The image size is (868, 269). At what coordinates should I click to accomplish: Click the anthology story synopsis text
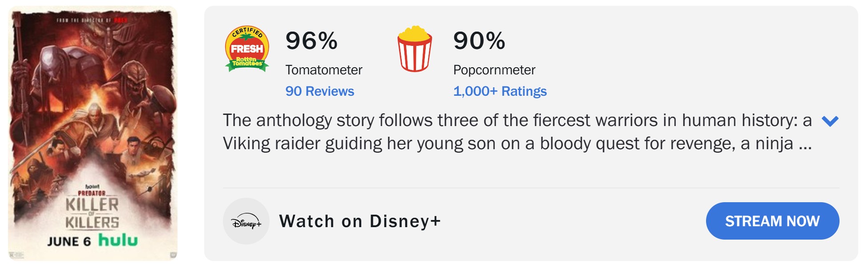click(x=517, y=132)
